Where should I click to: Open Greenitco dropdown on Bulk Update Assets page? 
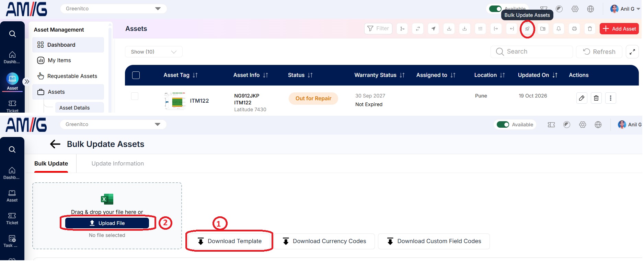[113, 124]
